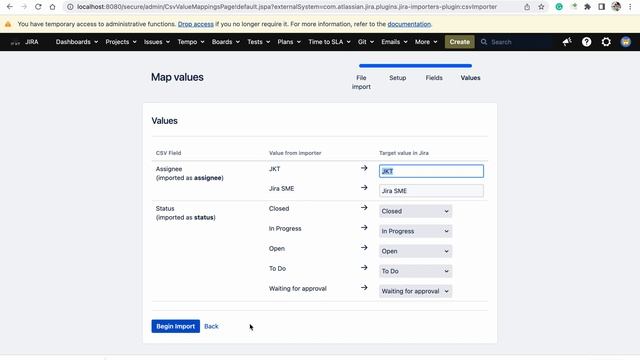Open the Git menu
640x360 pixels.
366,42
